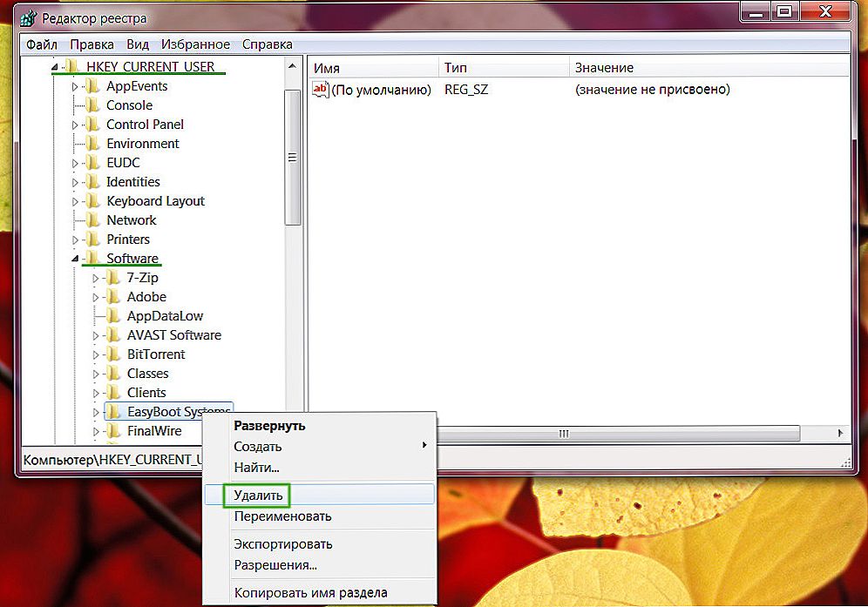
Task: Expand the AVAST Software key
Action: 95,336
